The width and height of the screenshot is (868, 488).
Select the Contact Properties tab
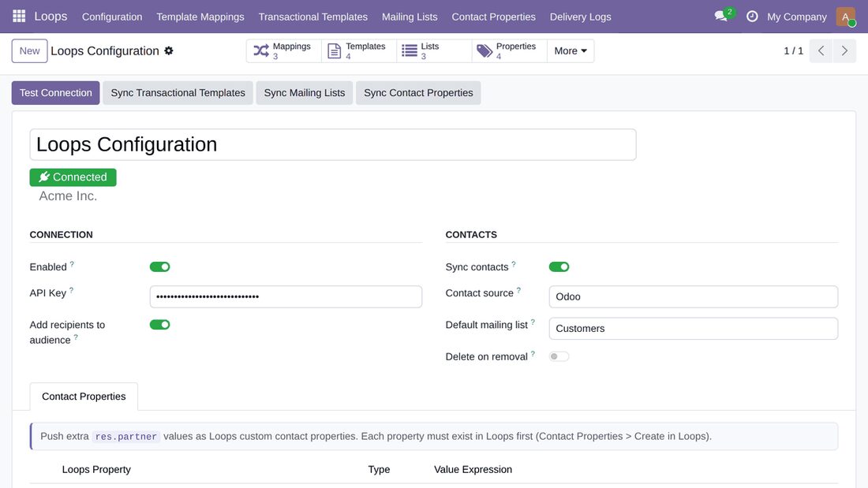click(x=84, y=396)
